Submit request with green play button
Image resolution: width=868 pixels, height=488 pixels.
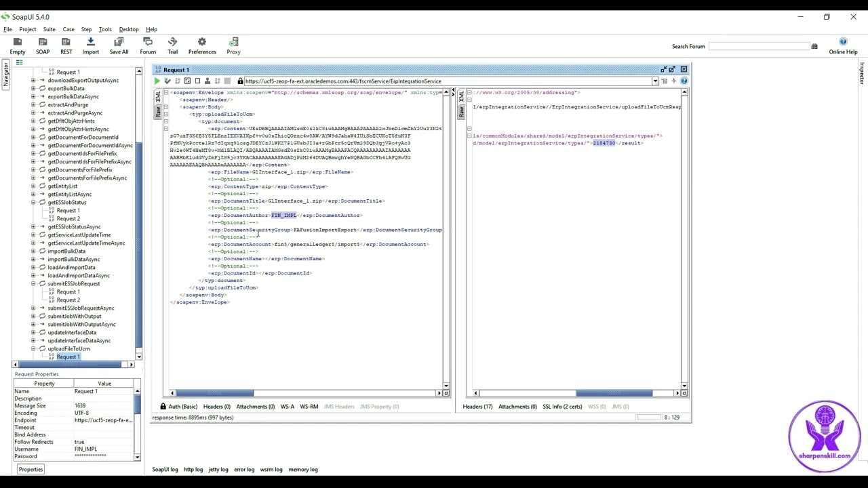coord(157,81)
